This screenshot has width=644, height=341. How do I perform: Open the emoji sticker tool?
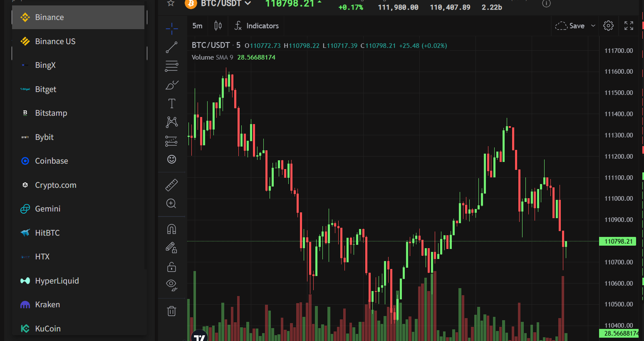click(171, 159)
